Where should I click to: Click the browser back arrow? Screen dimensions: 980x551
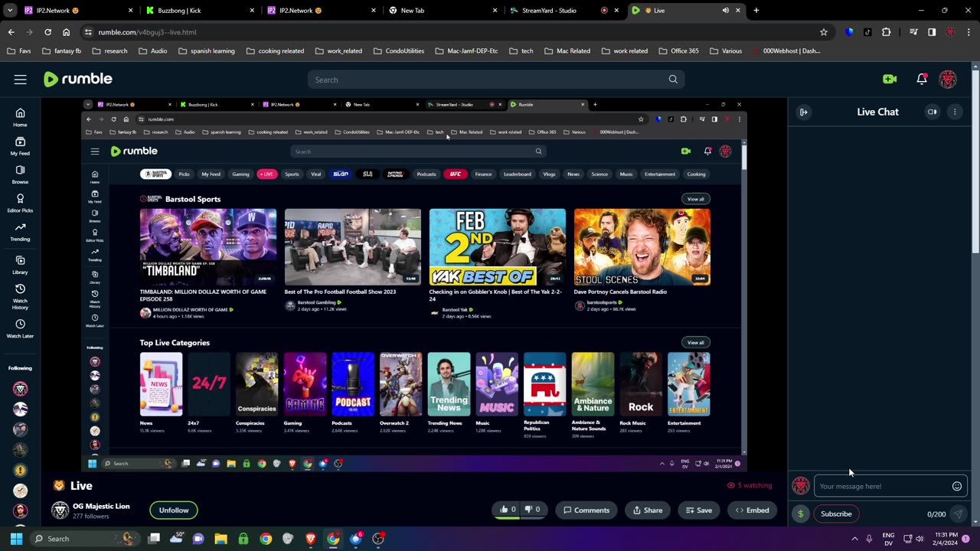(x=11, y=32)
